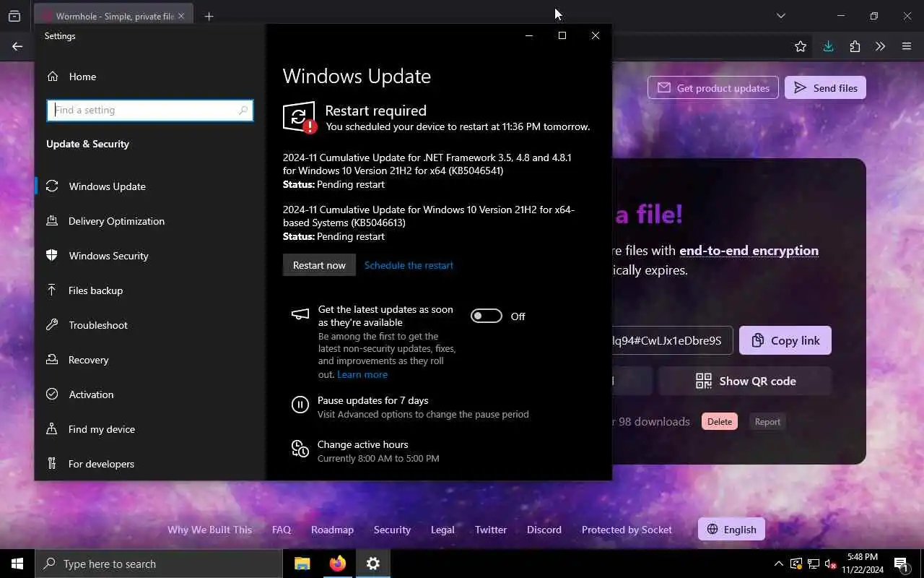The image size is (924, 578).
Task: Open Schedule the restart link
Action: tap(409, 265)
